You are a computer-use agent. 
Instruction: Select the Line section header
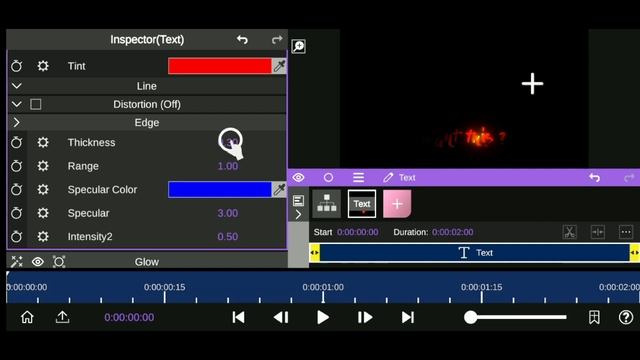click(147, 86)
